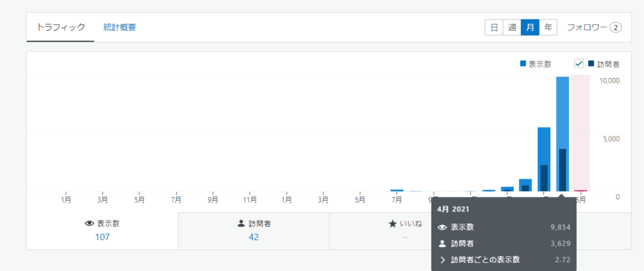
Task: Click the follower count badge showing 2
Action: coord(616,28)
